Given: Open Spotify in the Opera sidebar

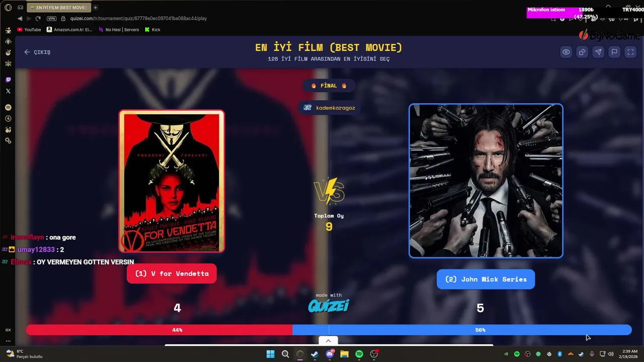Looking at the screenshot, I should (x=8, y=108).
